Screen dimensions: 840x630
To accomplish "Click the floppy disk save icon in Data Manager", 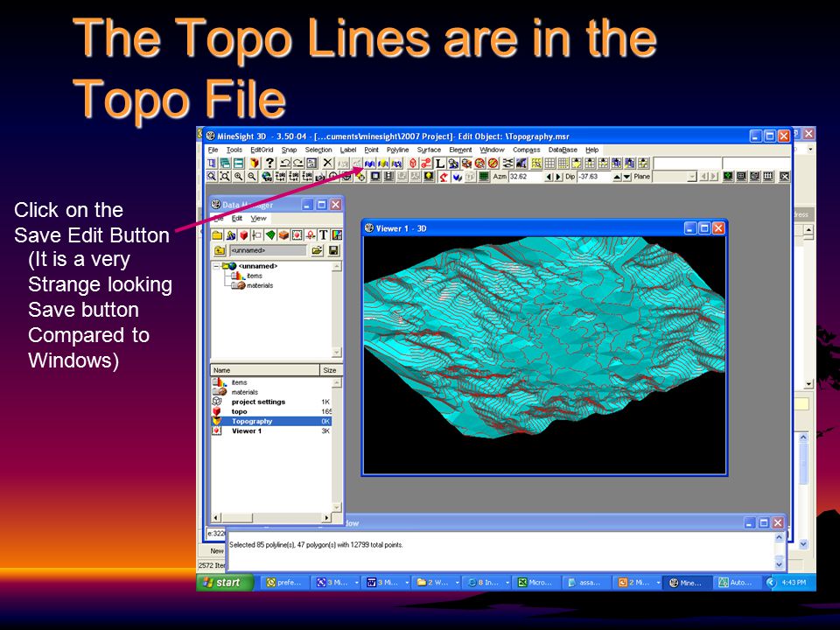I will point(333,250).
